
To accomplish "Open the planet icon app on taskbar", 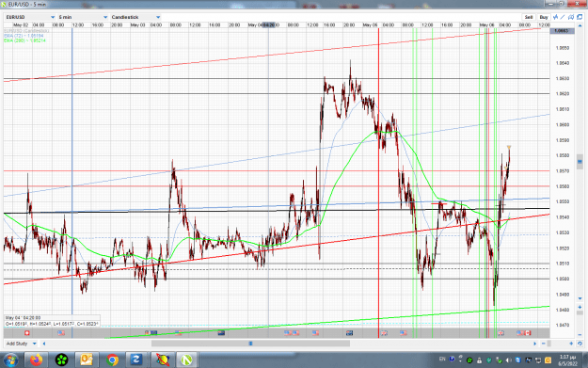I will pos(162,360).
